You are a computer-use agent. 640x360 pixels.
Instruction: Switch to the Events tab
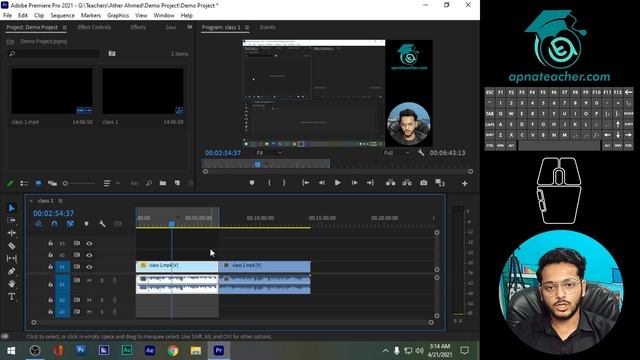click(x=267, y=27)
